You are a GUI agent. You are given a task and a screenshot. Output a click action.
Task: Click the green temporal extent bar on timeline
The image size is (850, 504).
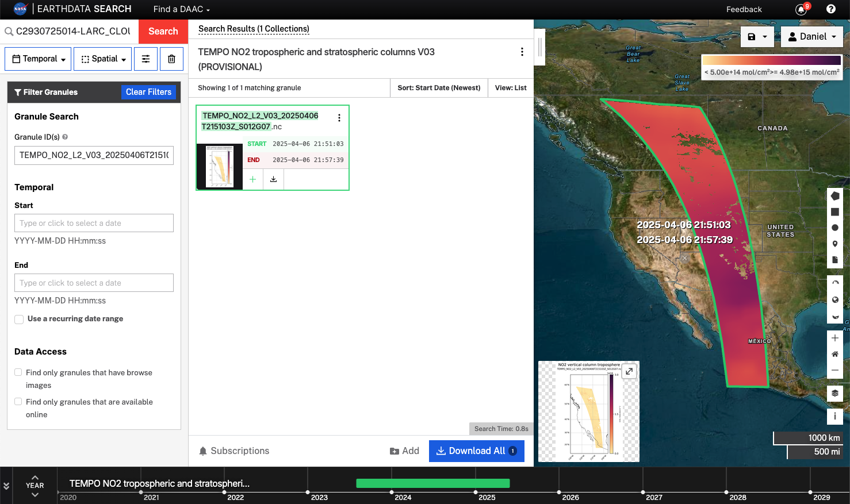[x=433, y=483]
